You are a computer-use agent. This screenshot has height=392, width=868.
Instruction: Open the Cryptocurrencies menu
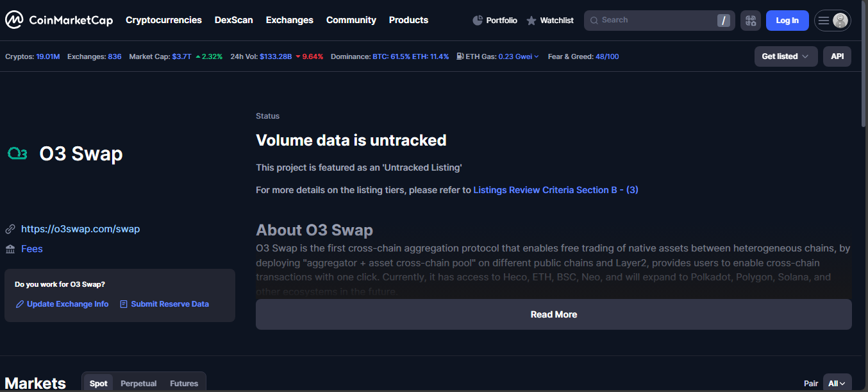[163, 21]
